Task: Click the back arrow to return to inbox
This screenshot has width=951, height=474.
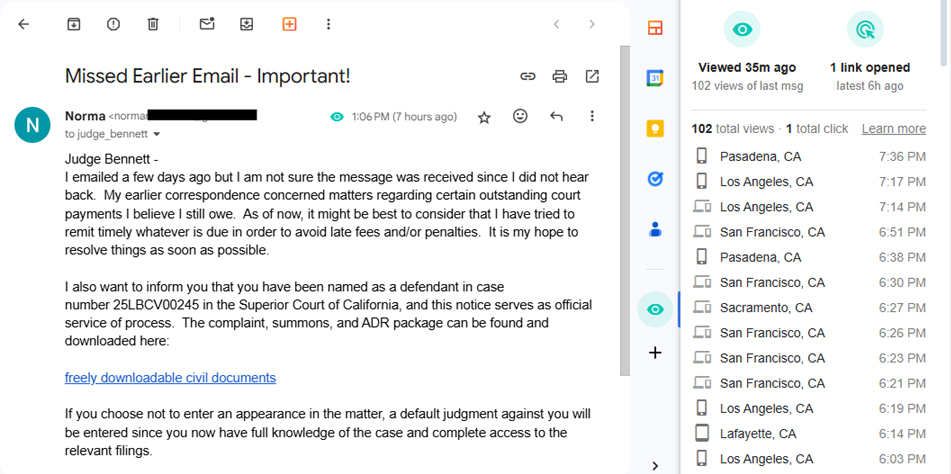Action: point(24,24)
